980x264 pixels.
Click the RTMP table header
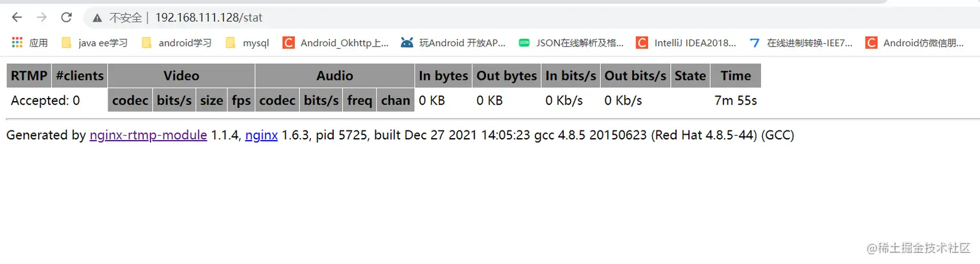point(29,76)
